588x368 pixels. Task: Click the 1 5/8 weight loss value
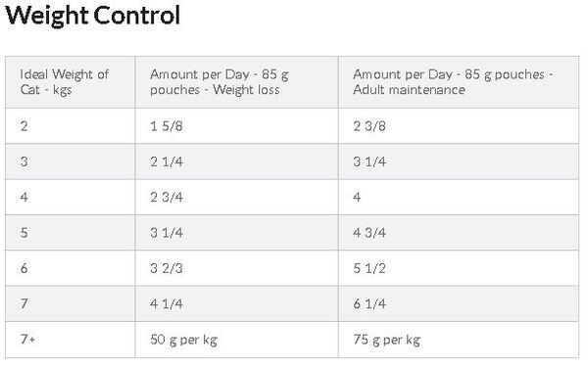pos(167,126)
